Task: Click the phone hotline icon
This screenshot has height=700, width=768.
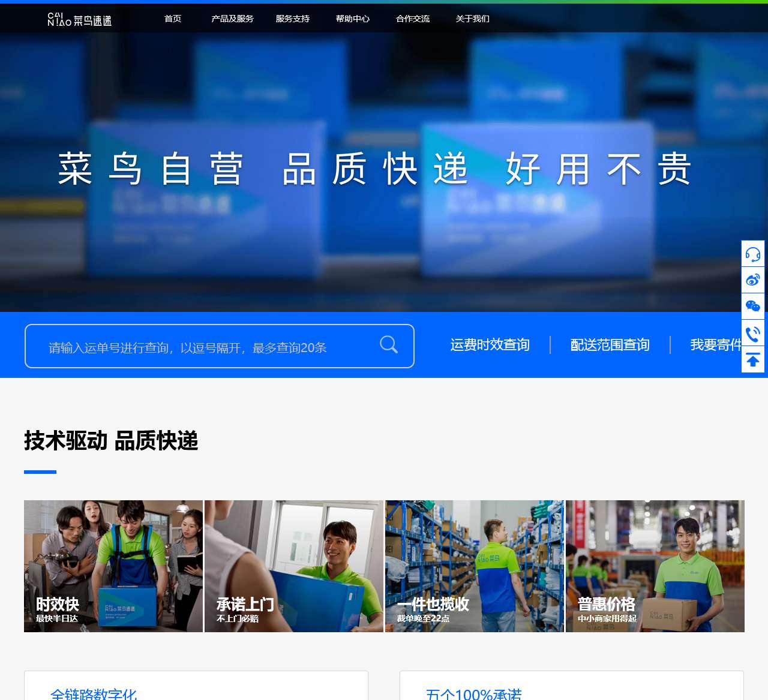Action: point(753,333)
